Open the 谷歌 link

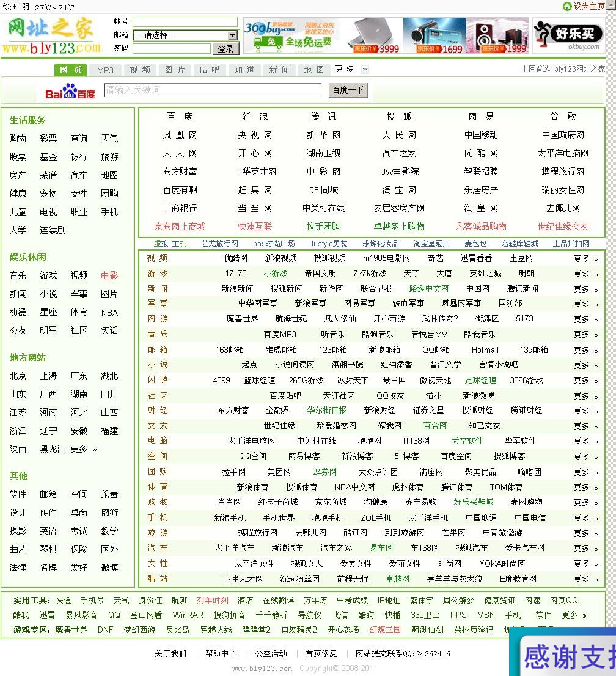[563, 117]
